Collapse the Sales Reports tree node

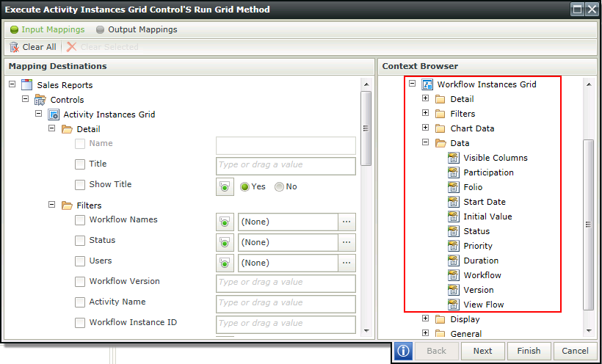pos(12,84)
